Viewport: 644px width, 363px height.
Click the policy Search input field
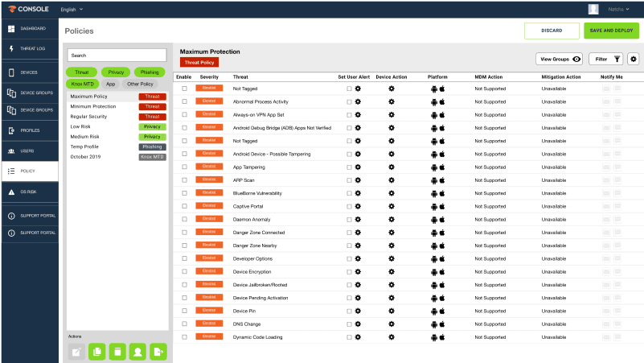pos(117,56)
